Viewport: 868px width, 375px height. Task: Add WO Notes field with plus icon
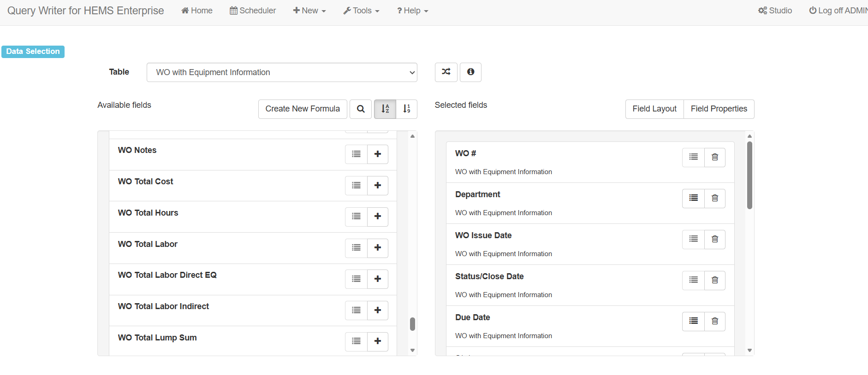coord(378,154)
